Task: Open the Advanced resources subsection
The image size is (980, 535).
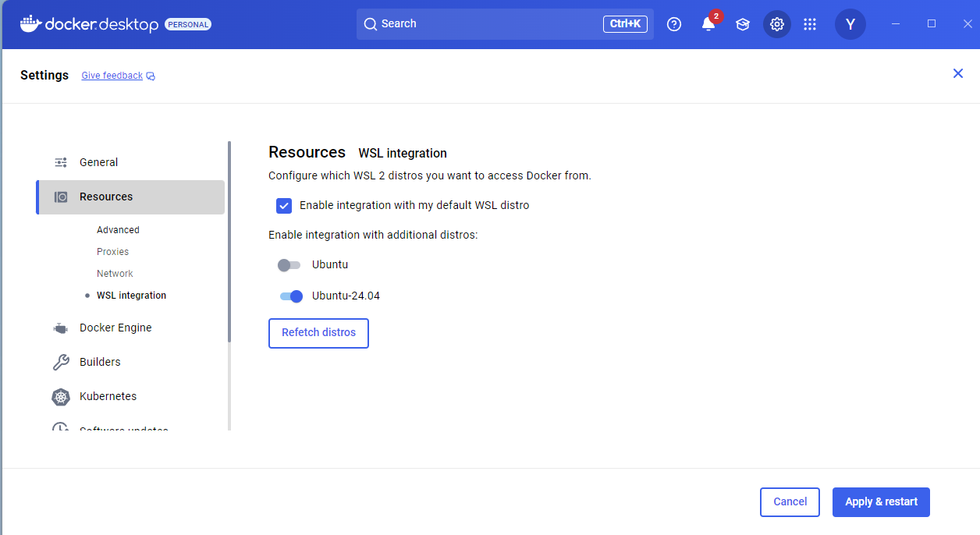Action: coord(118,230)
